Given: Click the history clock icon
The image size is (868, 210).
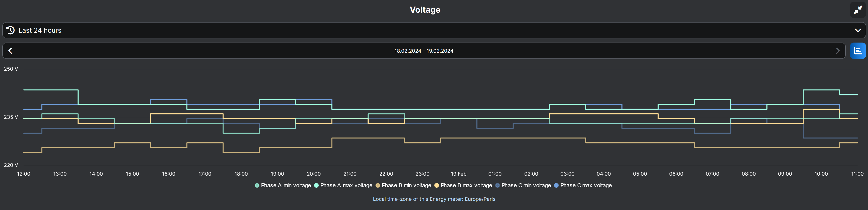Looking at the screenshot, I should (x=11, y=30).
